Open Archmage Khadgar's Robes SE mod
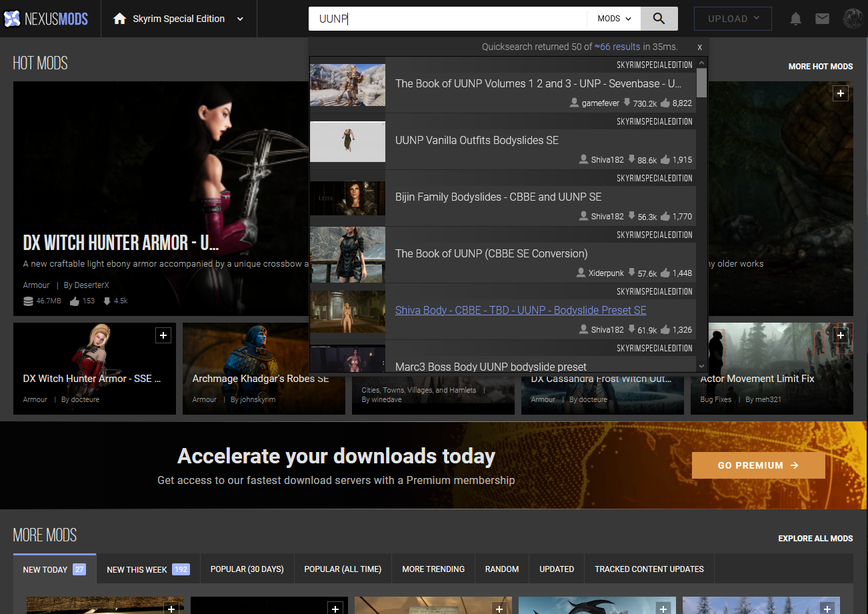The height and width of the screenshot is (614, 868). (261, 378)
